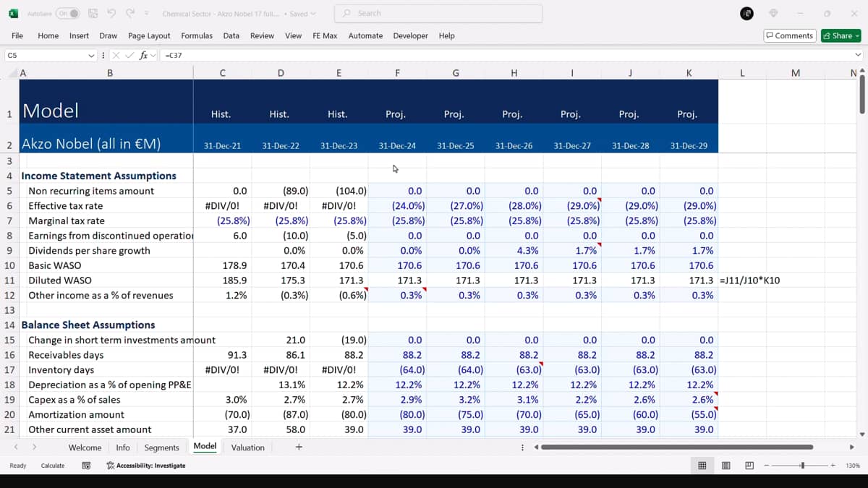Select column C header
The width and height of the screenshot is (868, 488).
tap(222, 73)
